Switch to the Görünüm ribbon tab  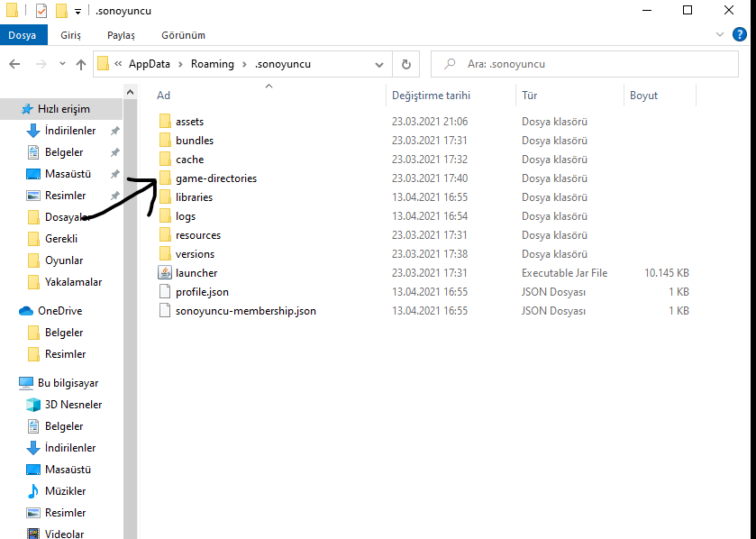(183, 35)
